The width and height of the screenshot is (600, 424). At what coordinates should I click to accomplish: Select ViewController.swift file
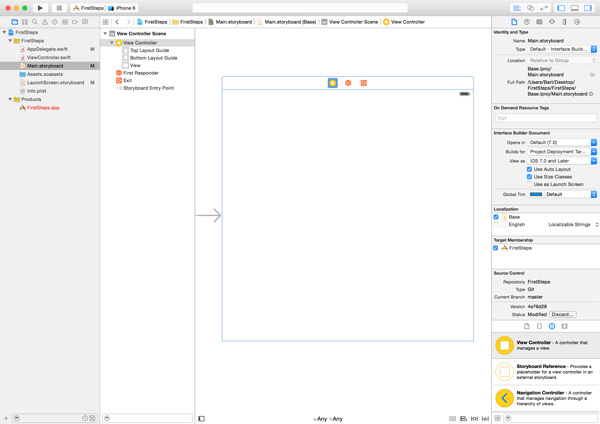49,57
